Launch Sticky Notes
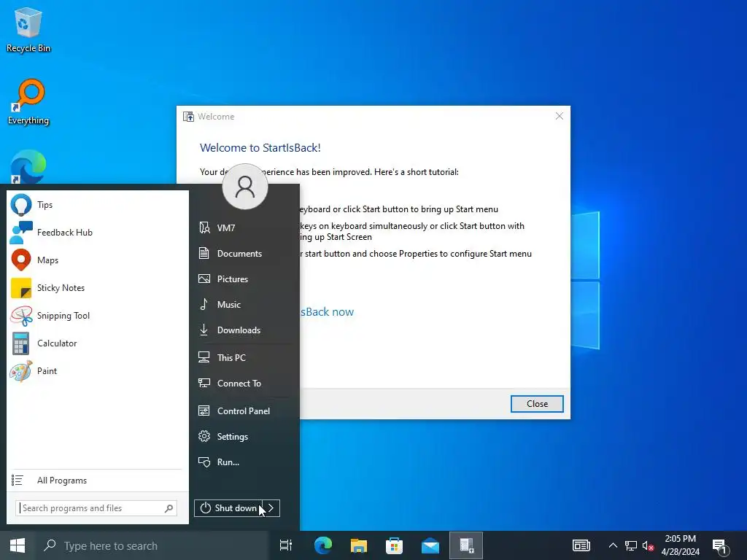Viewport: 747px width, 560px height. pyautogui.click(x=98, y=287)
